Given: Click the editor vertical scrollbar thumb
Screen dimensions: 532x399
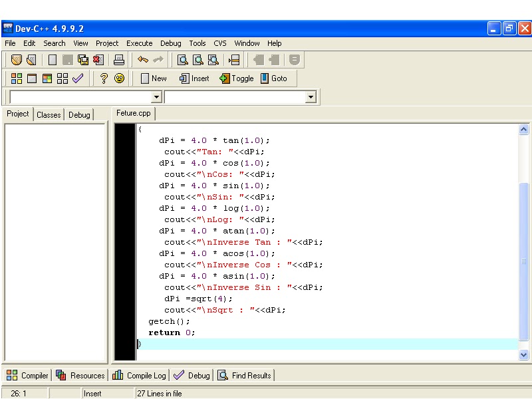Looking at the screenshot, I should click(x=523, y=261).
